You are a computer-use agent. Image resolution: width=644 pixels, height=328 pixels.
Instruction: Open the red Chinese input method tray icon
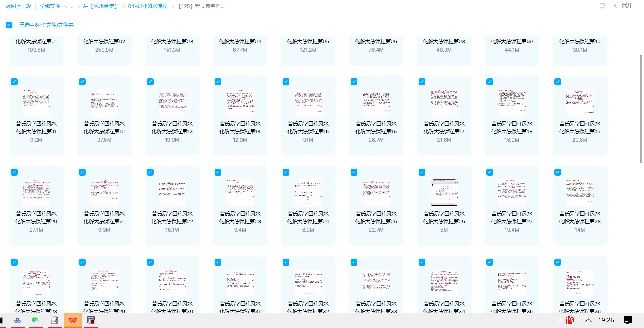pyautogui.click(x=570, y=320)
